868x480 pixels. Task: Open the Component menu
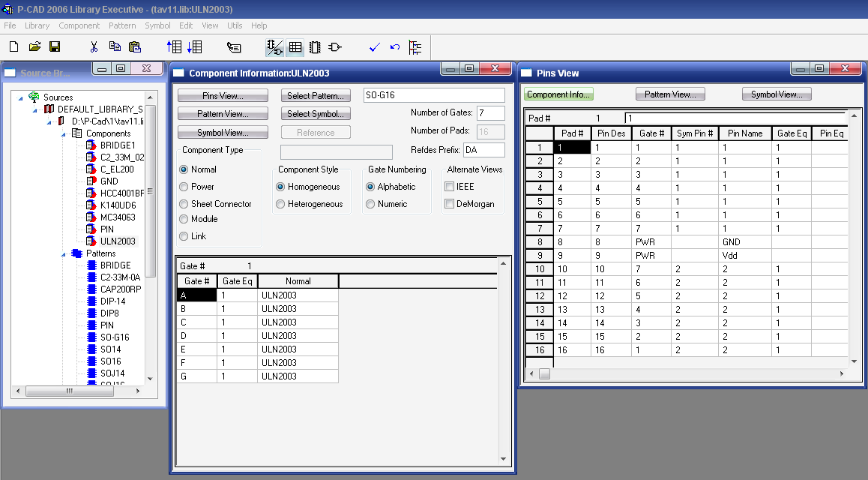tap(79, 25)
